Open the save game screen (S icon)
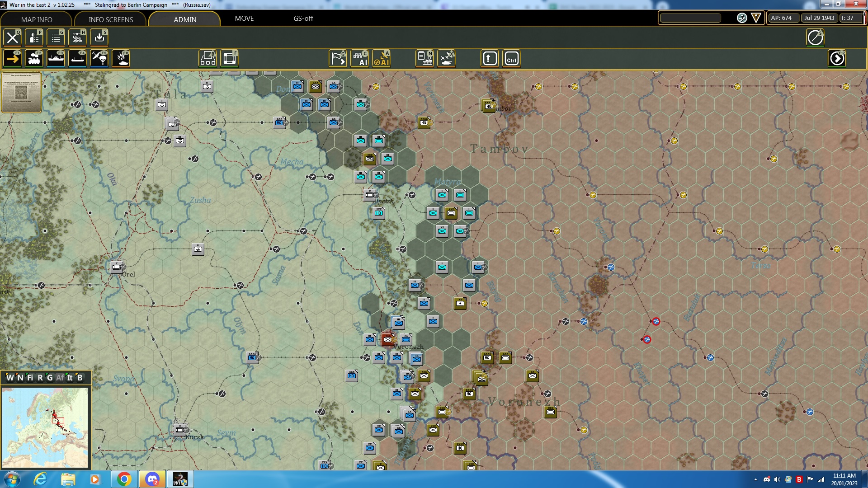Image resolution: width=868 pixels, height=488 pixels. pos(99,38)
